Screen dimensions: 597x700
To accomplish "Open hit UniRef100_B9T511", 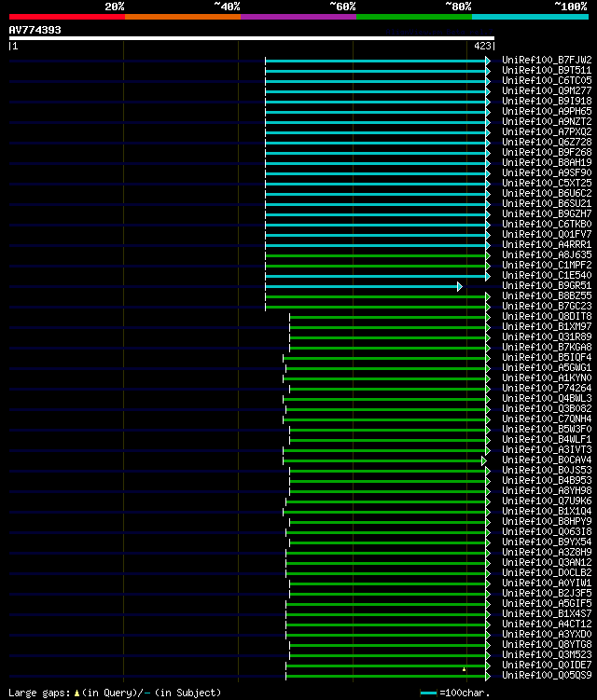I will (547, 70).
